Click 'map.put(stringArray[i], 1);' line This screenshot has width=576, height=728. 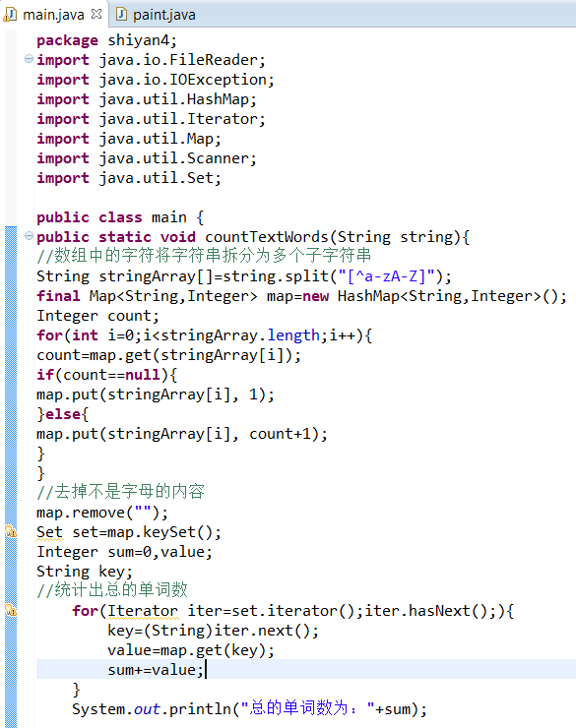tap(156, 394)
